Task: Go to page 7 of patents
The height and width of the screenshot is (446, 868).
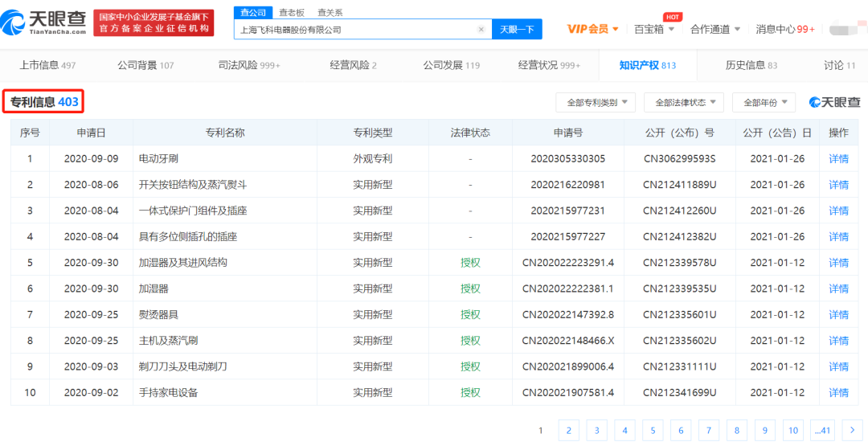Action: pos(709,430)
